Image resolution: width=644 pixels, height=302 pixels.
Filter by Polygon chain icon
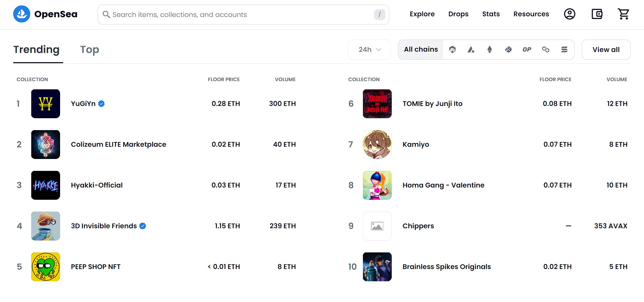point(546,50)
